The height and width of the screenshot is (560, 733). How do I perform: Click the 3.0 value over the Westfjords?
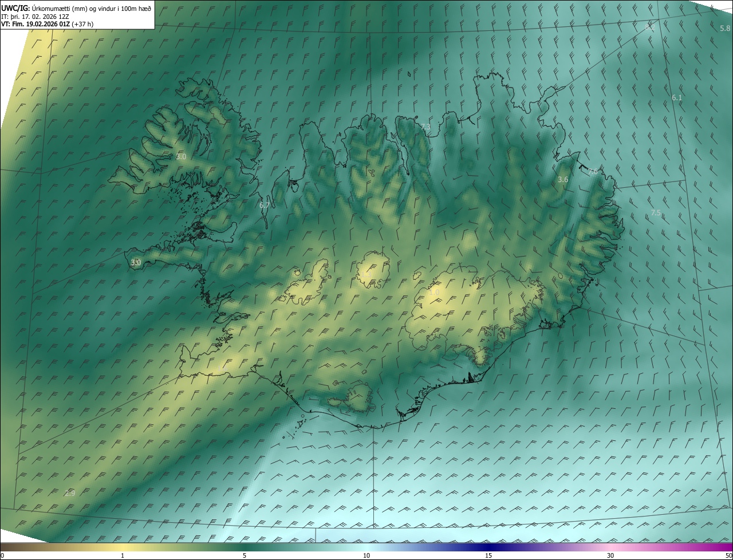182,156
